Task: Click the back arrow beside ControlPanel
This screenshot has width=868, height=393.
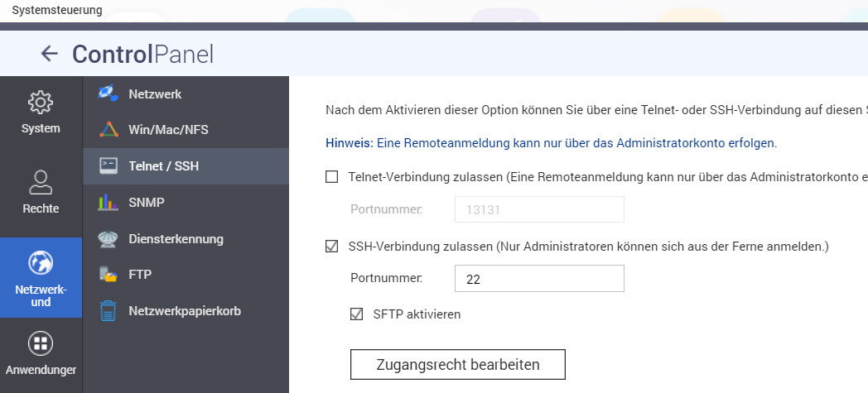Action: [50, 55]
